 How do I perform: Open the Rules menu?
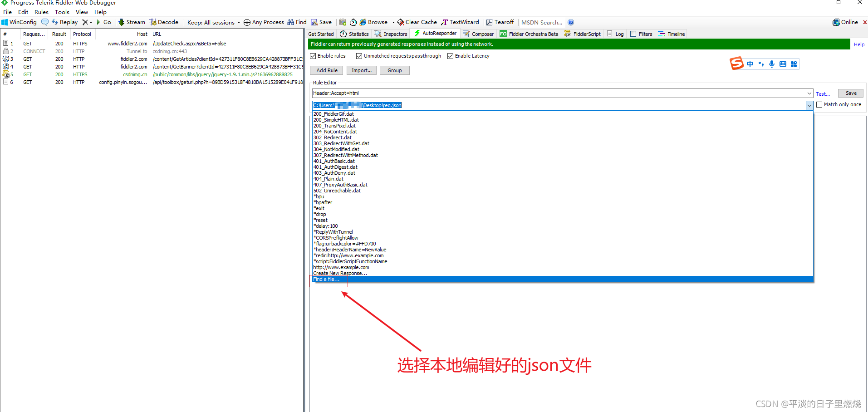(x=41, y=12)
